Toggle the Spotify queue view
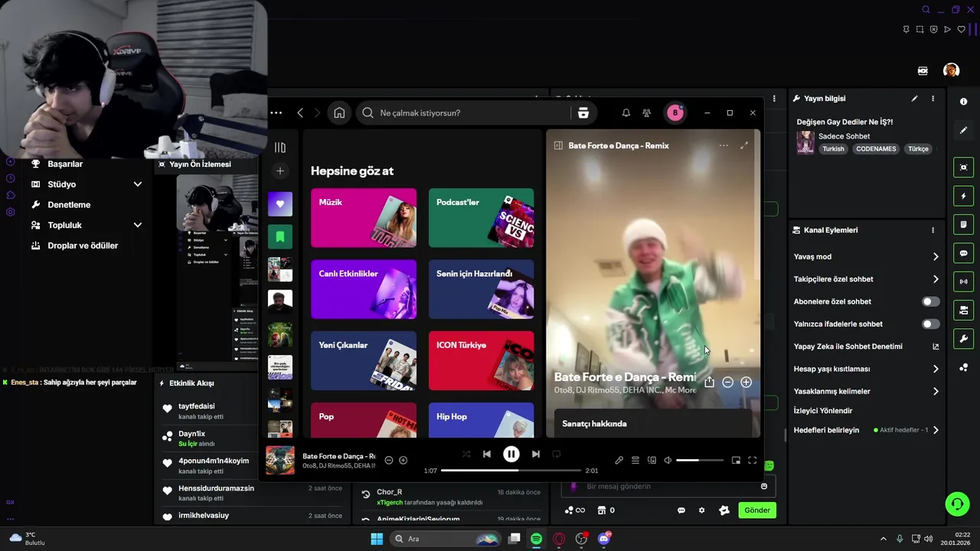The width and height of the screenshot is (980, 551). (x=635, y=460)
